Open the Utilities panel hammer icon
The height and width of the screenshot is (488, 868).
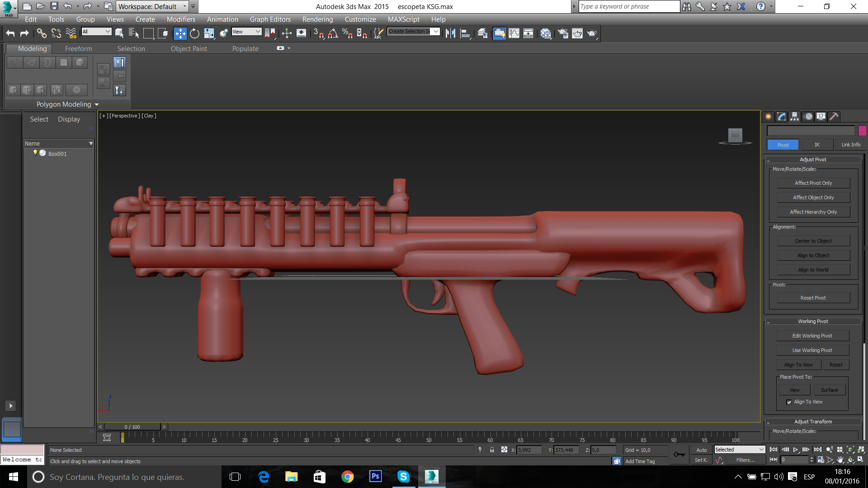click(834, 117)
